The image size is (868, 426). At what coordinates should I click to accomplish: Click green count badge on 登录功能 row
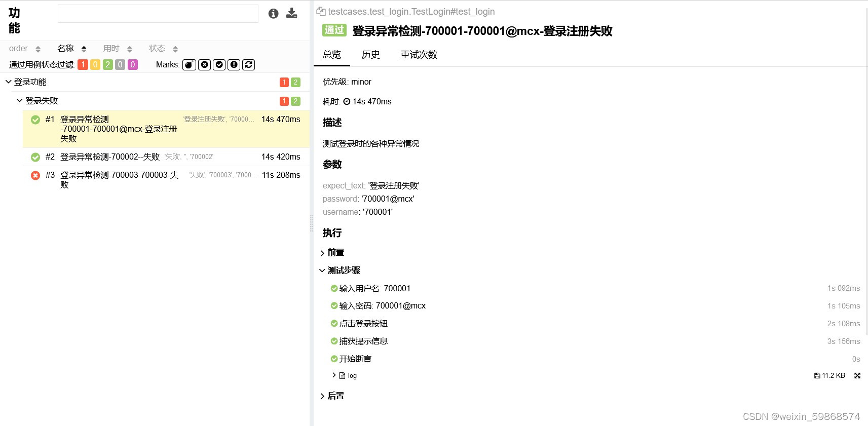click(x=296, y=82)
